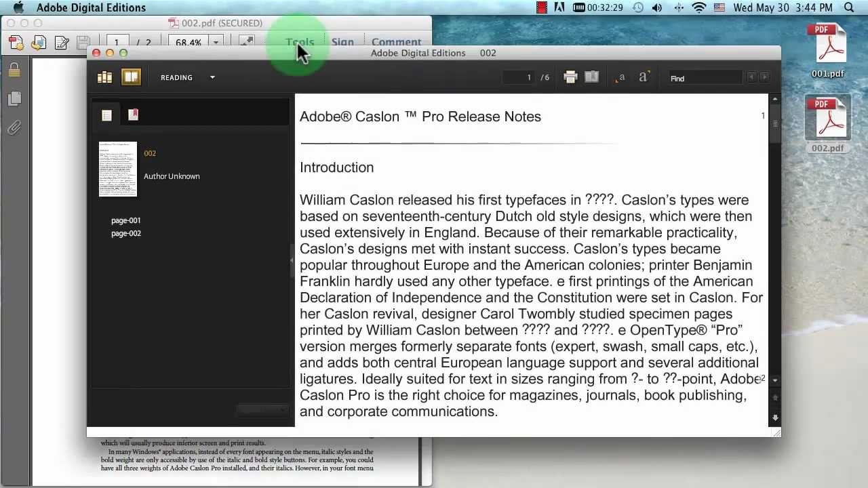Click the page number field in Digital Editions
Image resolution: width=868 pixels, height=488 pixels.
(x=519, y=77)
